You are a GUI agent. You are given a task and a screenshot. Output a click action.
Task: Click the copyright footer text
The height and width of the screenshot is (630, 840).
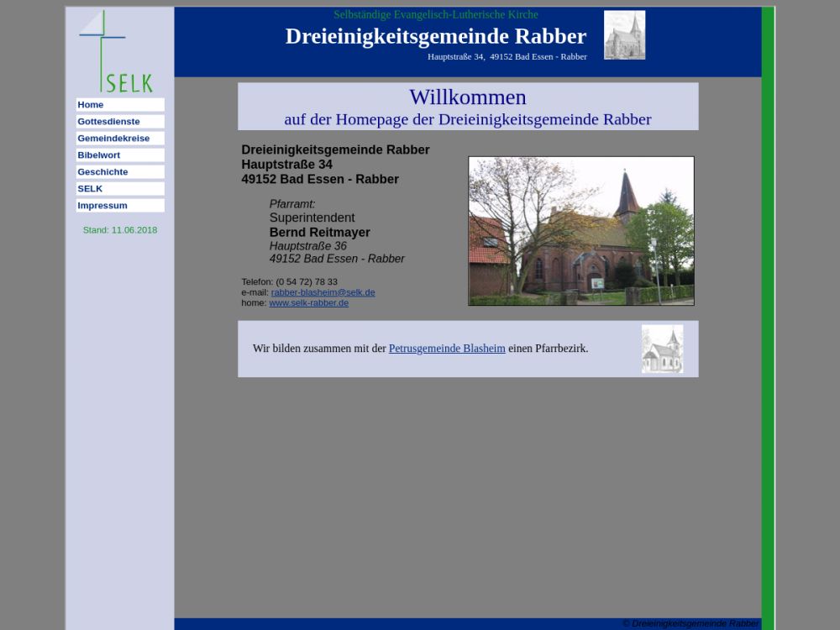point(690,623)
